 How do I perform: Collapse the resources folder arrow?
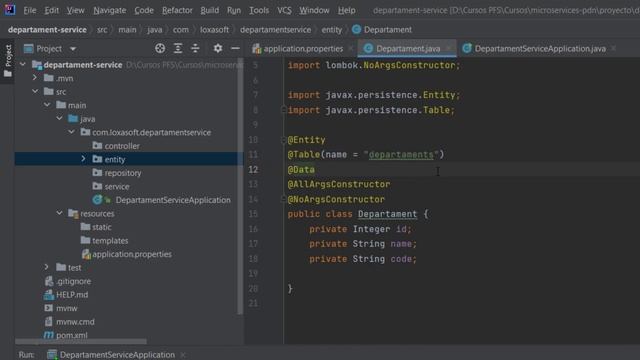tap(60, 213)
